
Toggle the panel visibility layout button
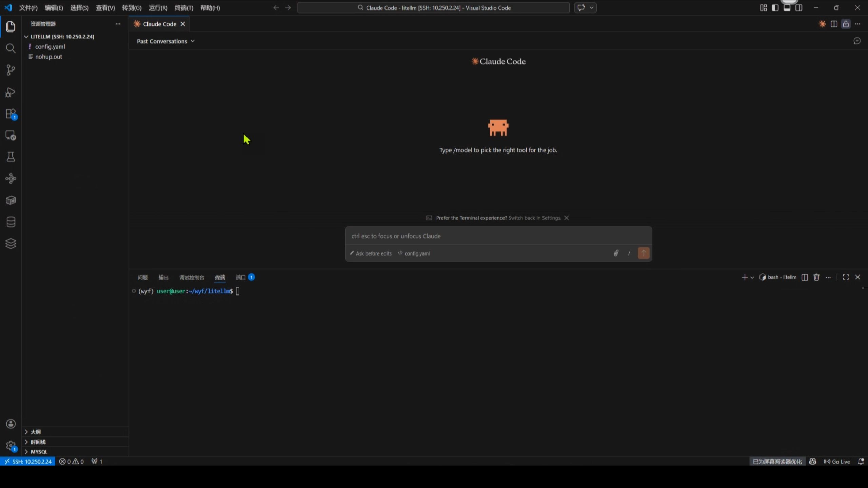click(787, 8)
